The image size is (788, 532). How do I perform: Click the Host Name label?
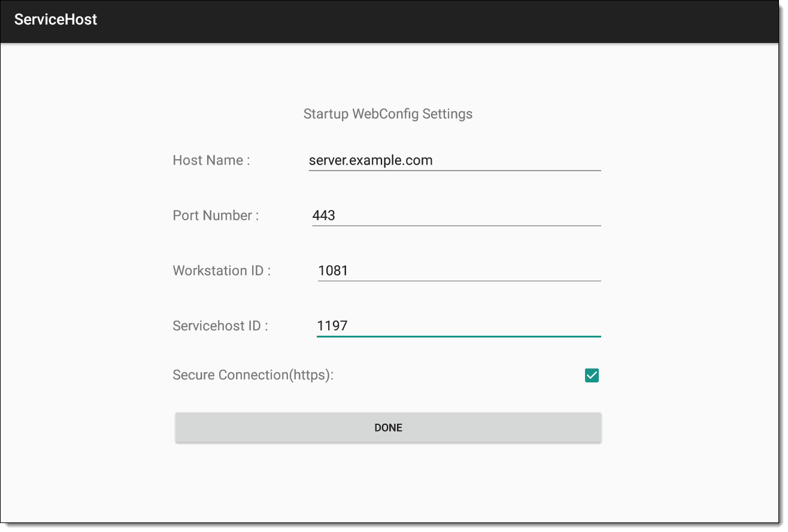click(x=211, y=160)
